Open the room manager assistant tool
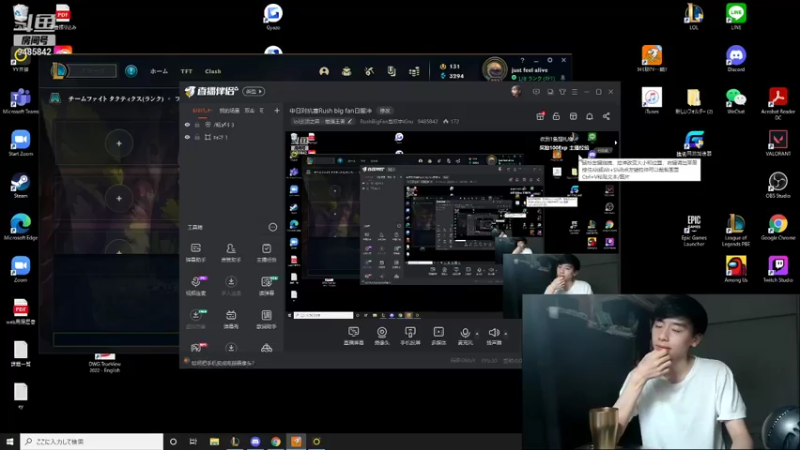This screenshot has height=450, width=800. coord(231,253)
